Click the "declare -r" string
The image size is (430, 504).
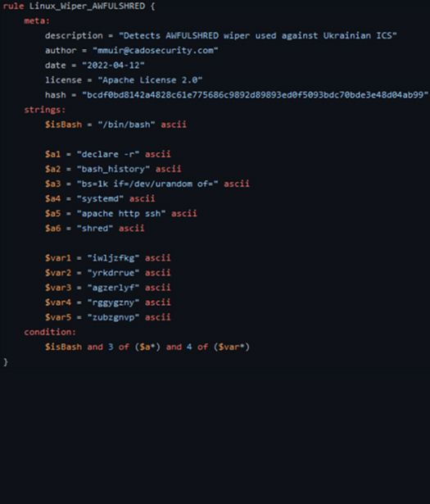click(108, 154)
